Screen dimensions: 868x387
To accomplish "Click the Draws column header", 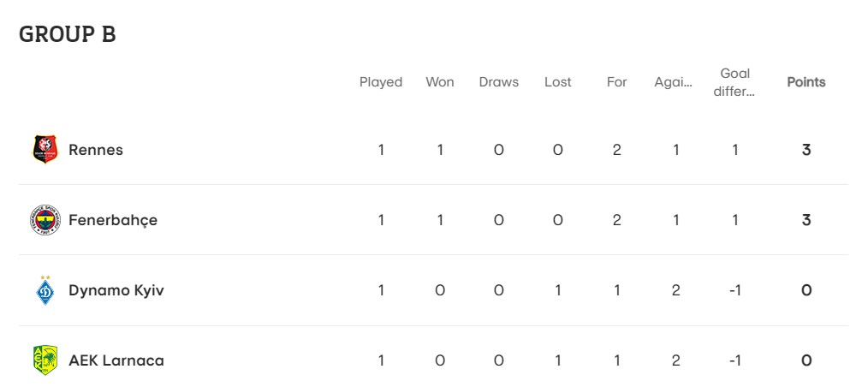I will click(499, 82).
